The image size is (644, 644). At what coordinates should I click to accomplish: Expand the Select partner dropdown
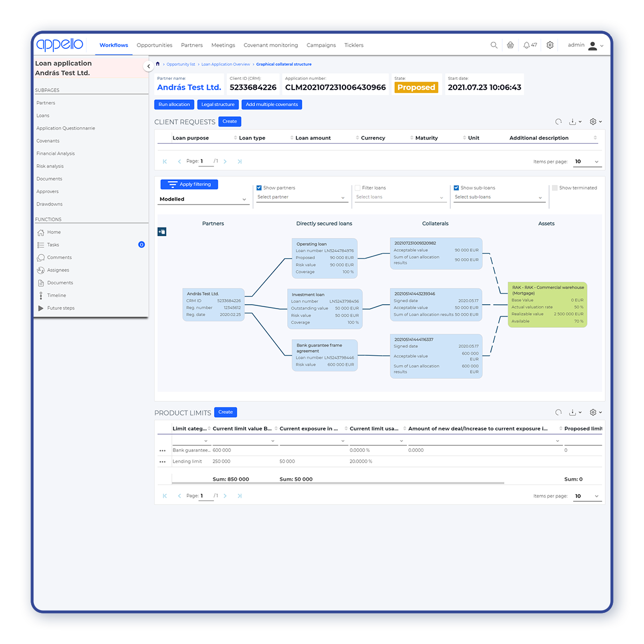(x=302, y=197)
